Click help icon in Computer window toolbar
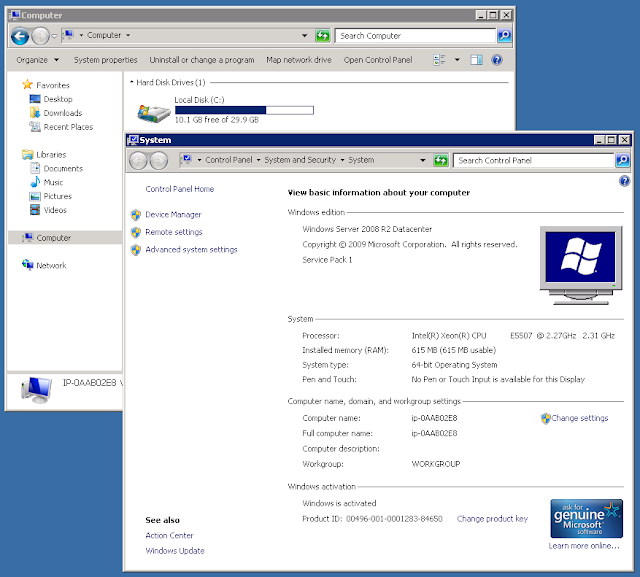Screen dimensions: 640x577 (497, 60)
